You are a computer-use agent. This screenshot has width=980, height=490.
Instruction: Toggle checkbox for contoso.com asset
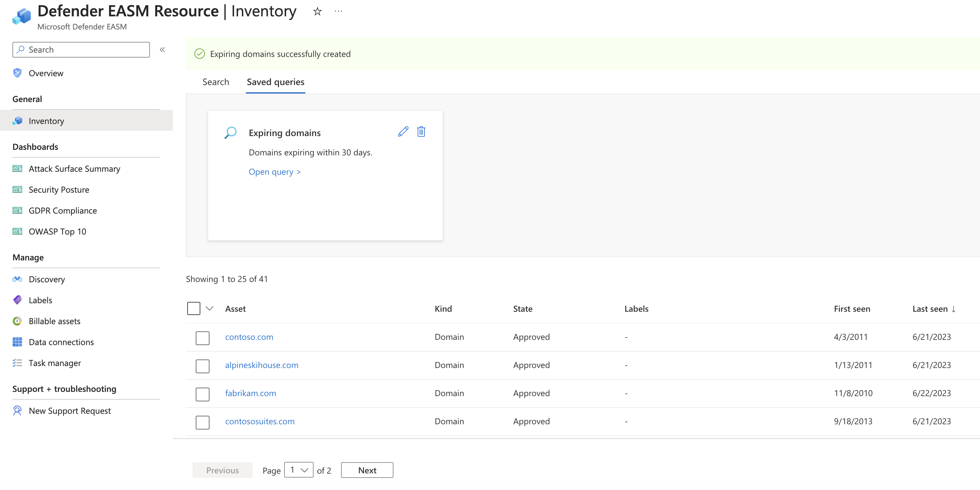[202, 337]
